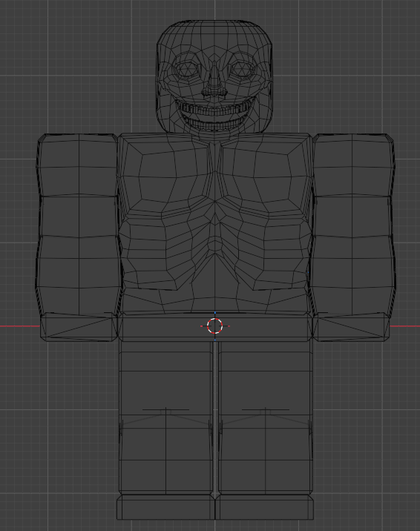Viewport: 420px width, 531px height.
Task: Select the waist belt band of torso
Action: [214, 328]
